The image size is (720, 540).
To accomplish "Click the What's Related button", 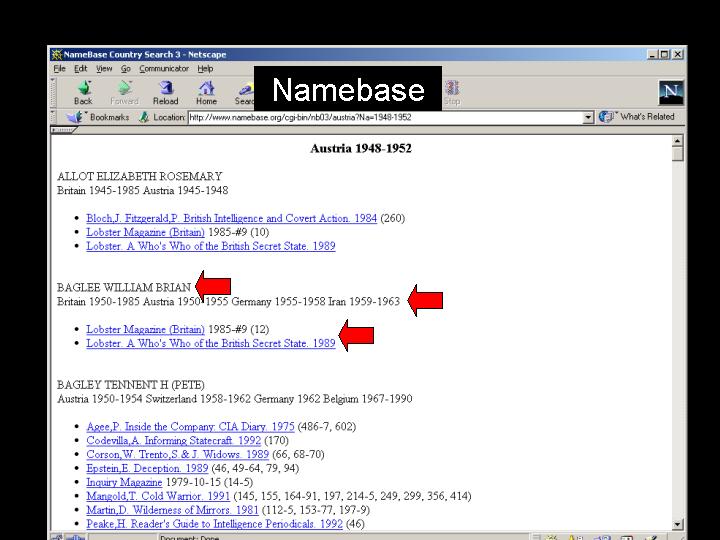I will point(637,117).
